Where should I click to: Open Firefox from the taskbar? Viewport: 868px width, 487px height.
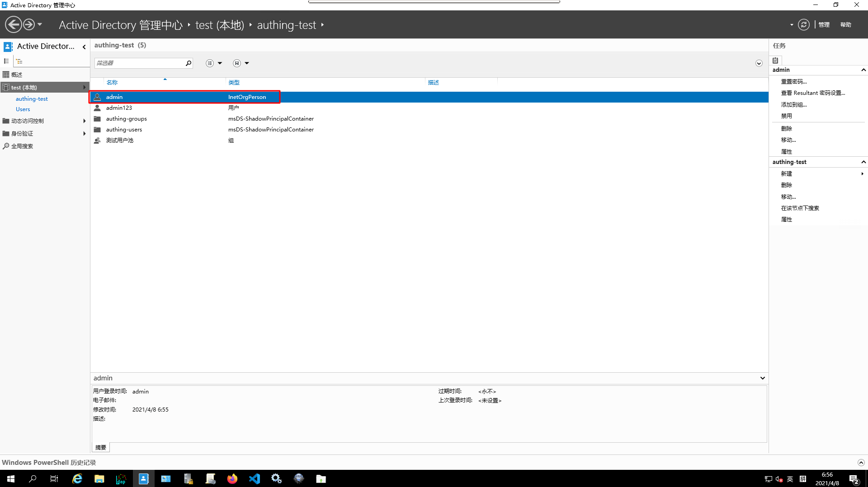(232, 479)
